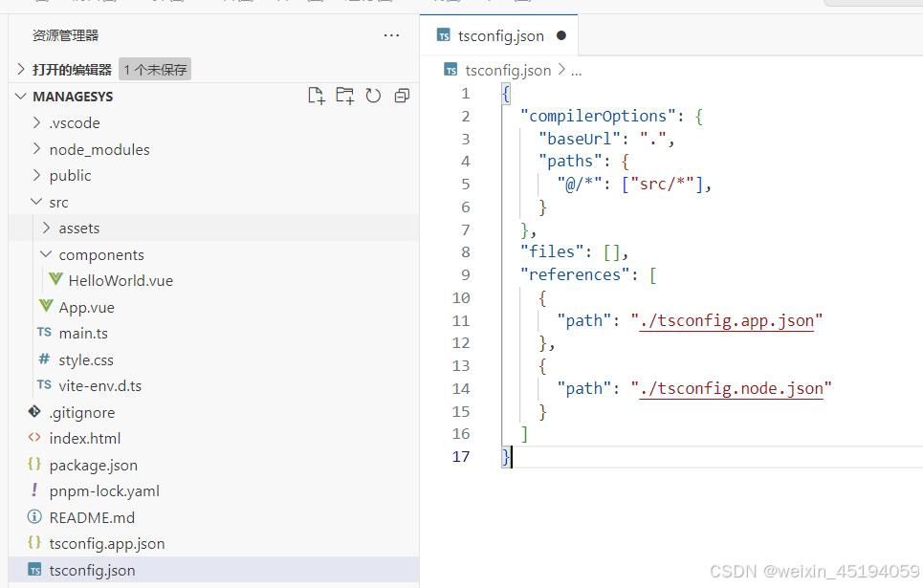Expand the public folder

tap(37, 175)
